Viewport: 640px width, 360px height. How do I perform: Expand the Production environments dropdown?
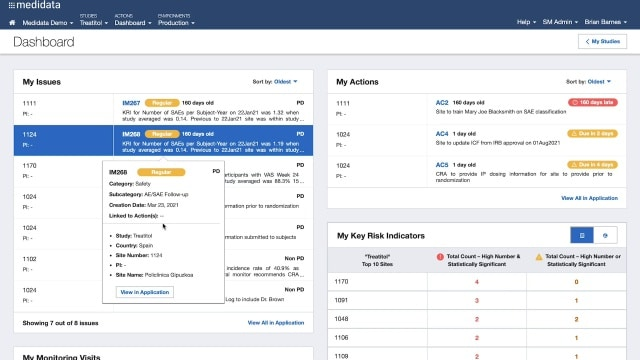176,23
